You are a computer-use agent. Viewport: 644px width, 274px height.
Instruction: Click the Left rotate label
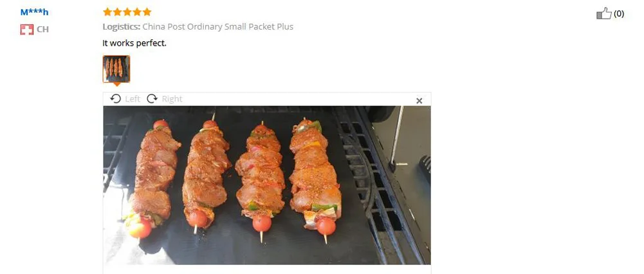click(133, 99)
